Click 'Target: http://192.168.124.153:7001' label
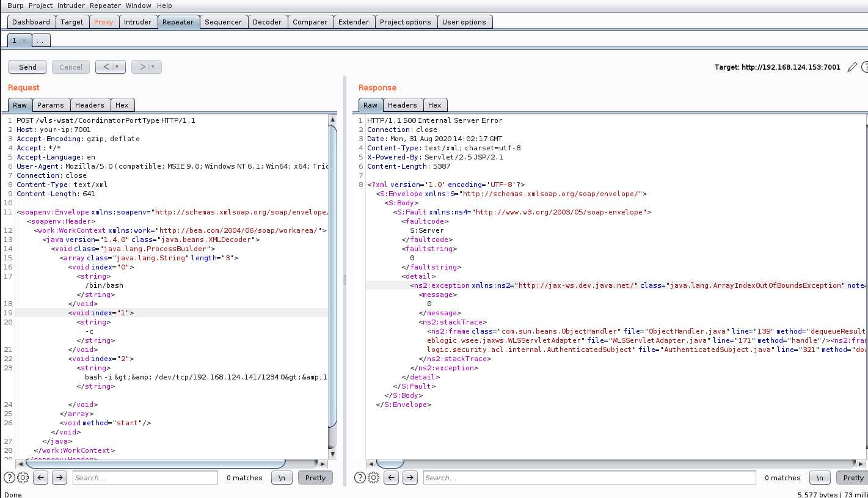This screenshot has width=868, height=498. pos(778,67)
